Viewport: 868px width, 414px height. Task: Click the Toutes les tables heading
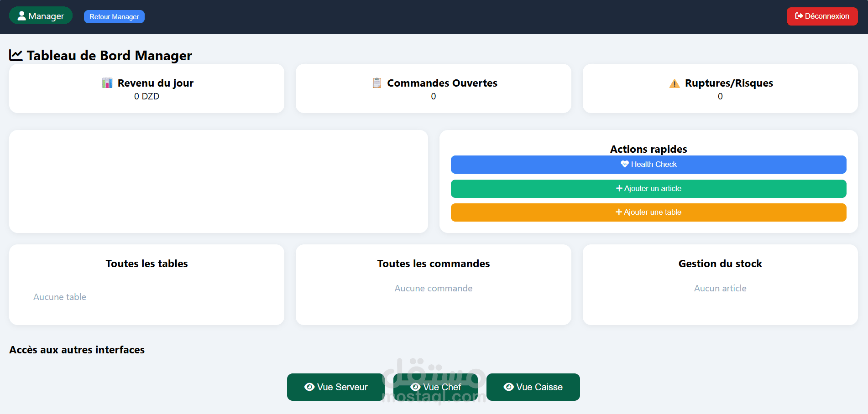(x=147, y=264)
